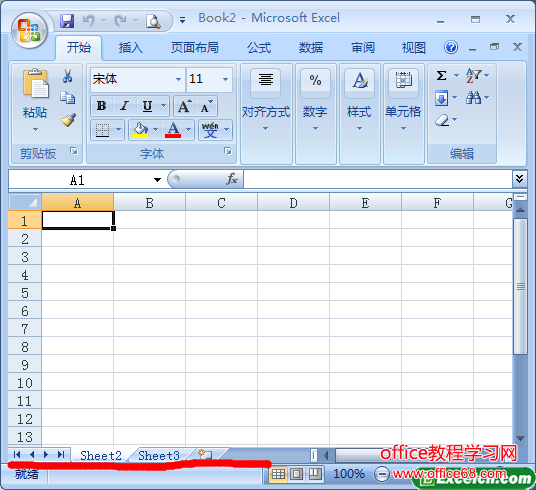Viewport: 536px width, 490px height.
Task: Select the 页面布局 ribbon tab
Action: 195,48
